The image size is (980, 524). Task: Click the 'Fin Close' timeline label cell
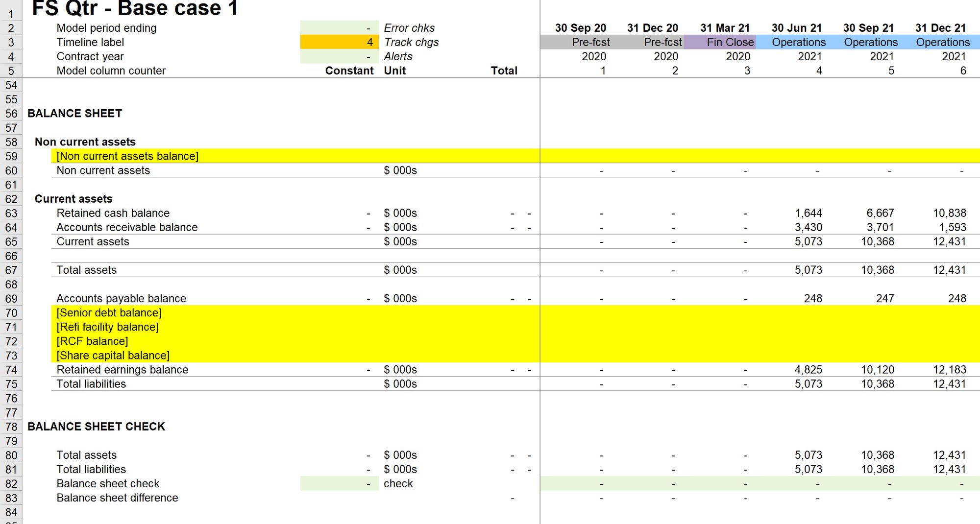(x=719, y=42)
